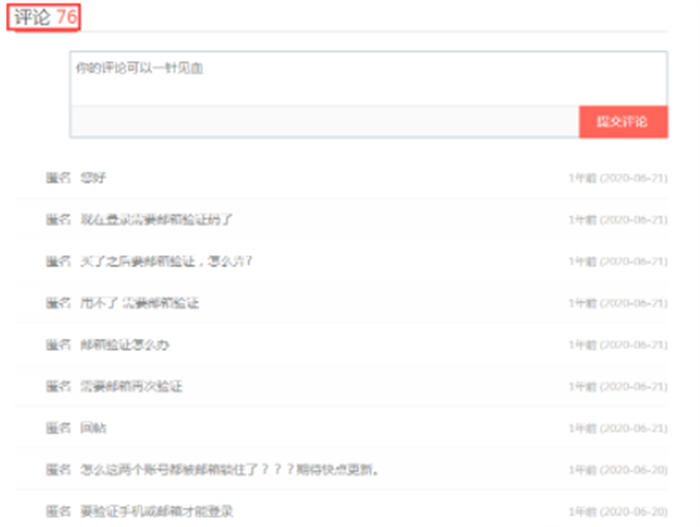This screenshot has width=700, height=527.
Task: Click the comment 用不了 需要邮箱验证
Action: [x=139, y=303]
